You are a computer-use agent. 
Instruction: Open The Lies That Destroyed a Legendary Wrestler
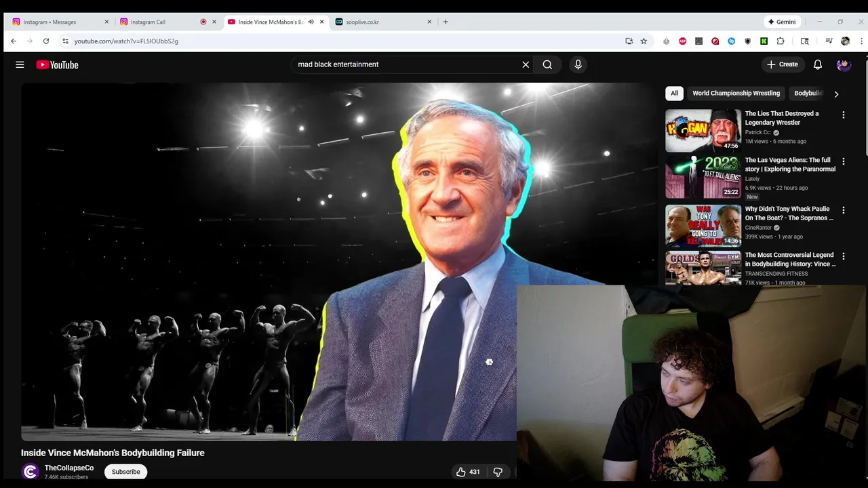[782, 118]
